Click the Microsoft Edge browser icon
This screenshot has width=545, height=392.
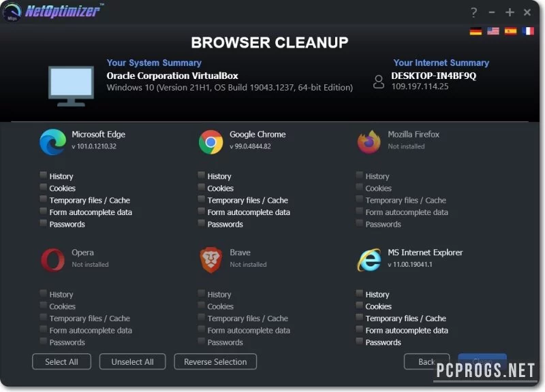click(x=52, y=142)
